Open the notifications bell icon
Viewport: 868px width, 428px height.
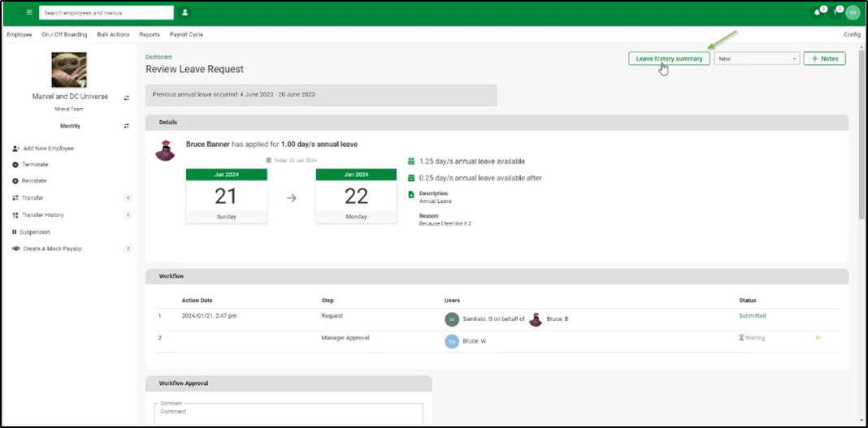pyautogui.click(x=817, y=12)
